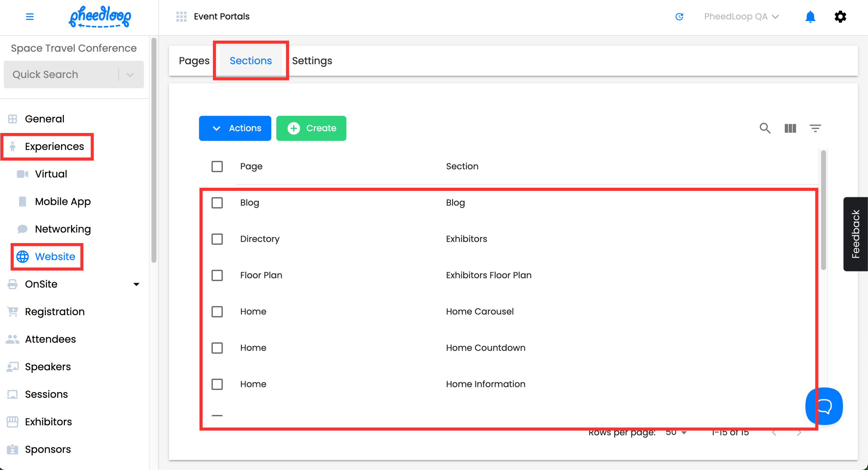Expand the OnSite sidebar menu arrow

coord(136,284)
